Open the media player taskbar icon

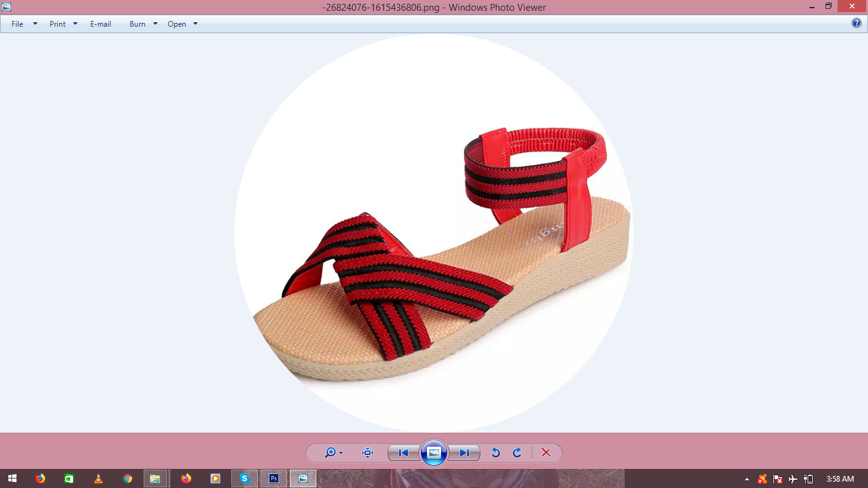(x=215, y=478)
